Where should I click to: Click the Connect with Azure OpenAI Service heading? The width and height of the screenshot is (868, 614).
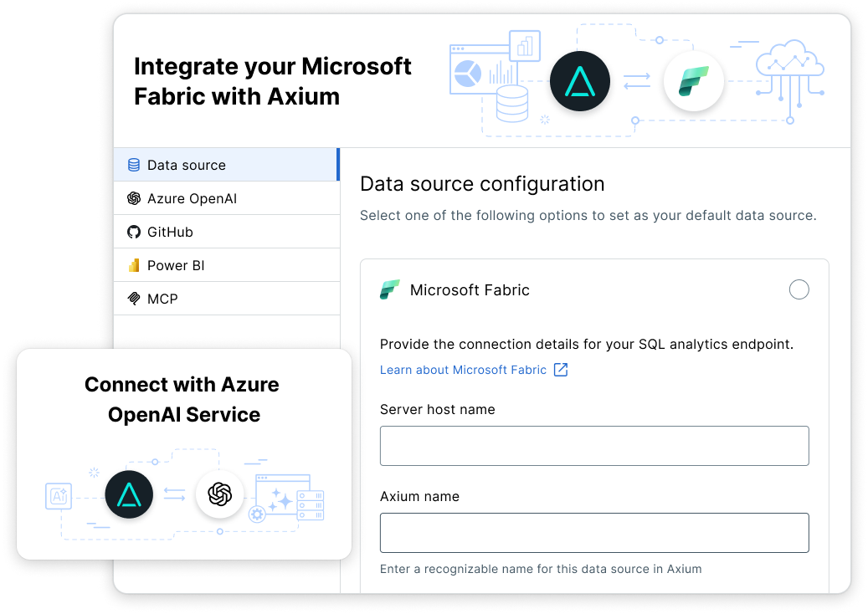(x=182, y=398)
